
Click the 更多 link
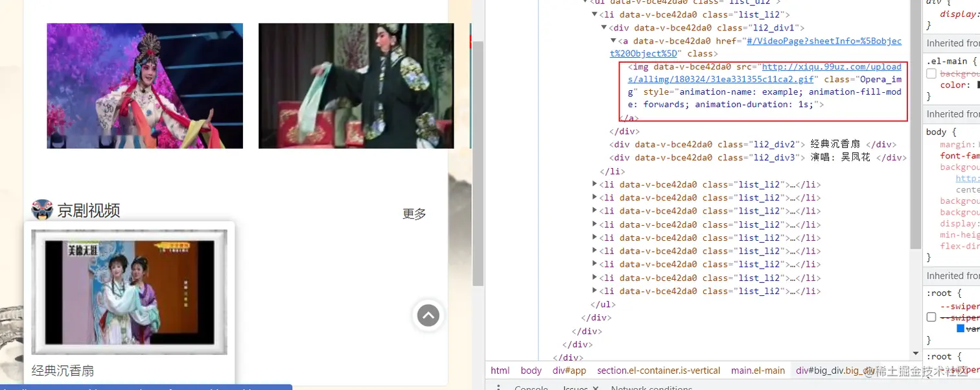(x=414, y=213)
